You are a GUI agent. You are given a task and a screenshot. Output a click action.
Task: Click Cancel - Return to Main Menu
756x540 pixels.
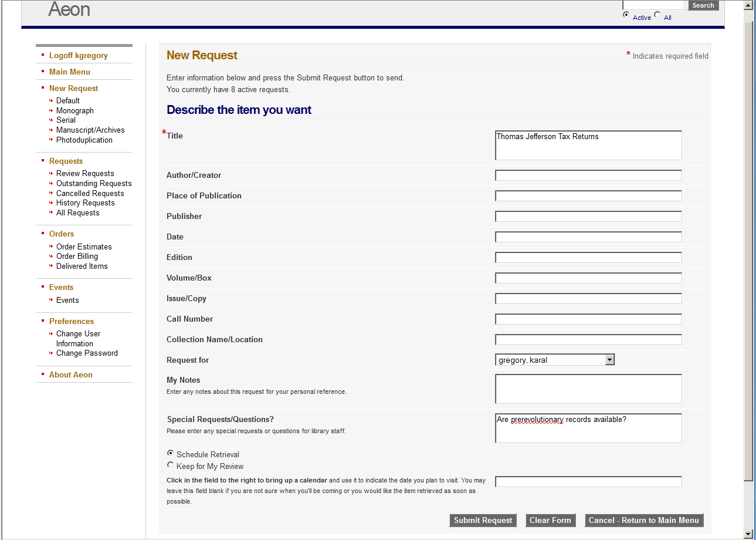tap(643, 520)
